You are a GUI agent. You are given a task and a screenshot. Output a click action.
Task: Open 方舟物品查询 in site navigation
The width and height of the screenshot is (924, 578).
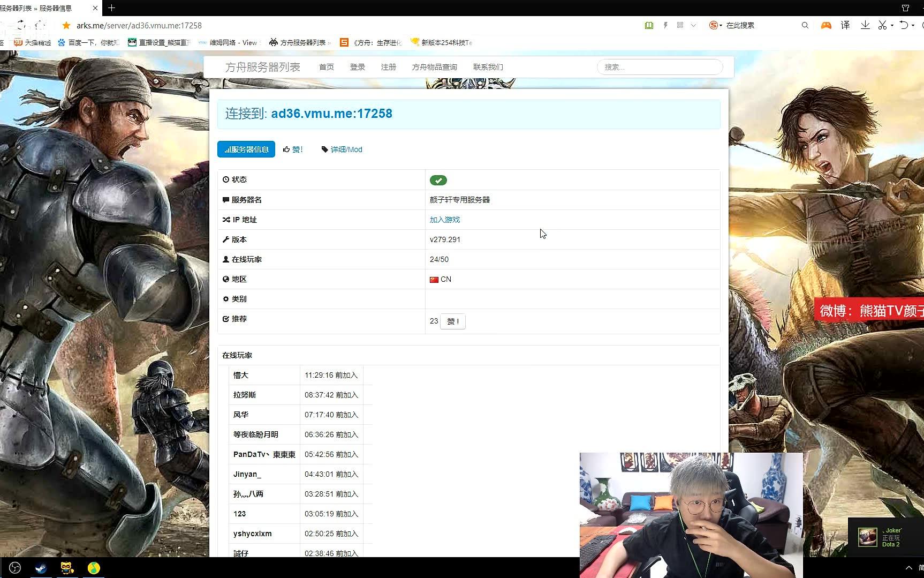tap(435, 67)
